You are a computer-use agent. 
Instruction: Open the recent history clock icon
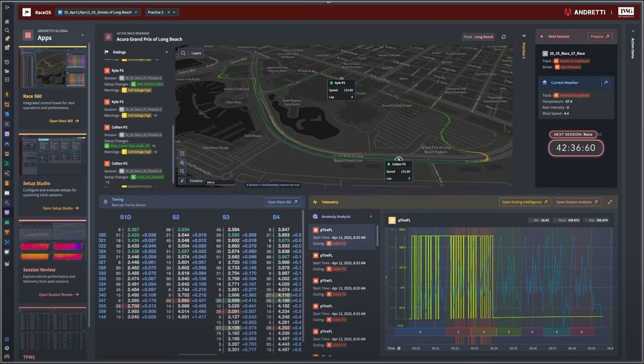pos(7,62)
